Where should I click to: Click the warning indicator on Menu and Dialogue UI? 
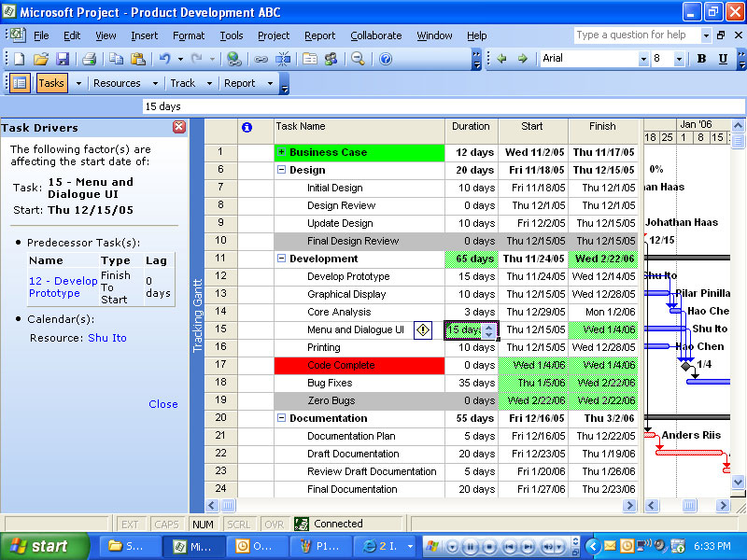[423, 329]
